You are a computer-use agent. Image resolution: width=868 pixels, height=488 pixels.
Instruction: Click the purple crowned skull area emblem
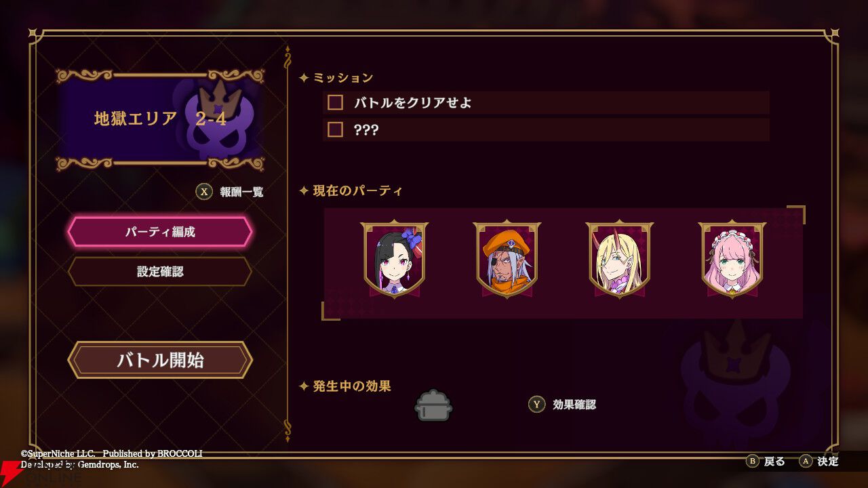(216, 119)
